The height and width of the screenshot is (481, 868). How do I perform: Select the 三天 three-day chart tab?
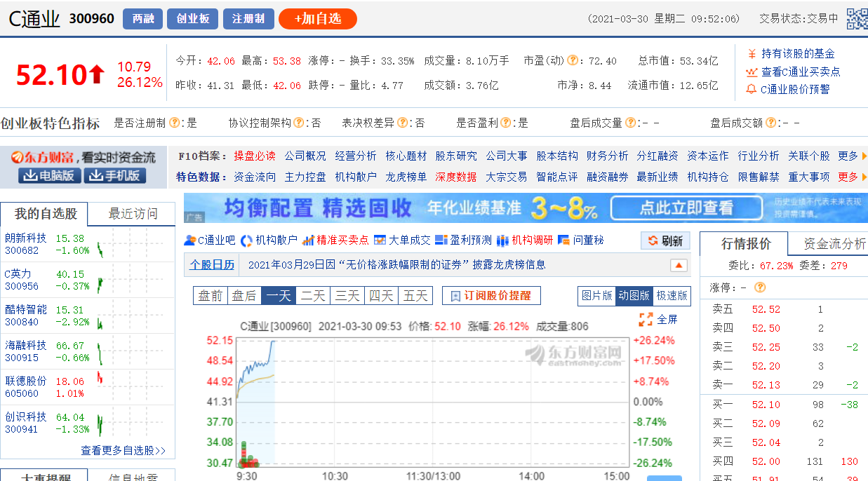(347, 296)
